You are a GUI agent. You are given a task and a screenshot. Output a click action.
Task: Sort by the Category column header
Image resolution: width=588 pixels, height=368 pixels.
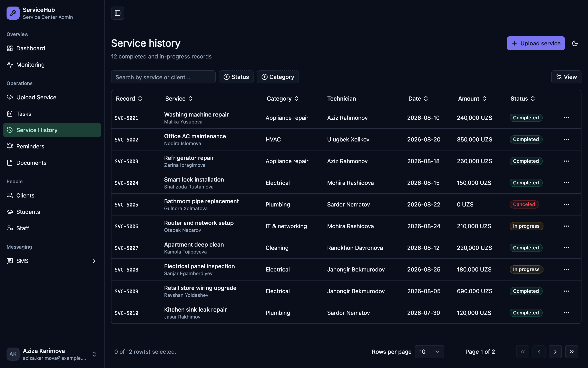[x=283, y=99]
